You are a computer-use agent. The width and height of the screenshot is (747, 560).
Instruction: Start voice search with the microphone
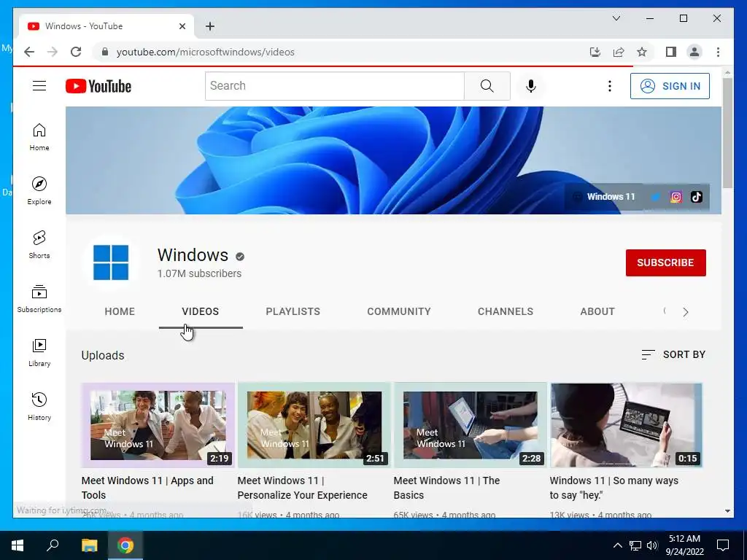531,86
